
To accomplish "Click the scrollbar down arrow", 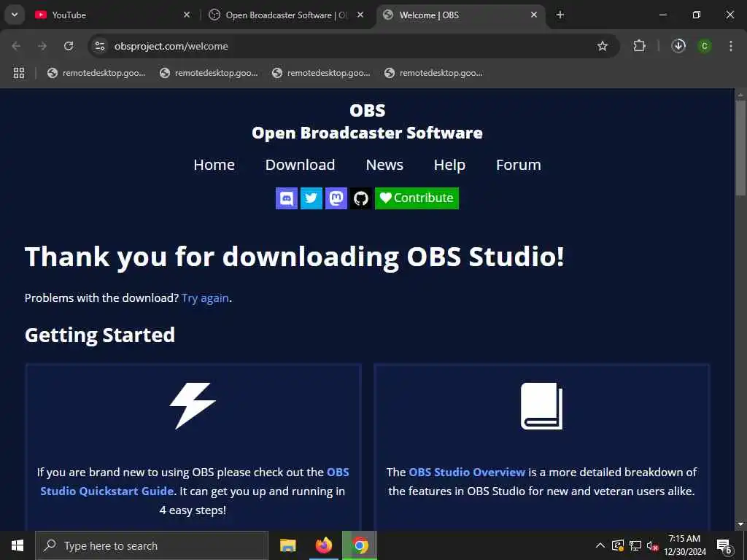I will [x=740, y=525].
